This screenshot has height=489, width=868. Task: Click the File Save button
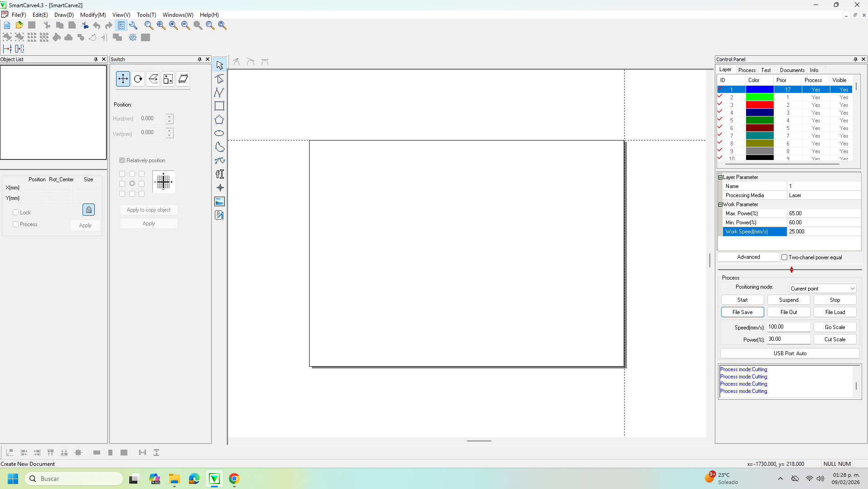742,312
